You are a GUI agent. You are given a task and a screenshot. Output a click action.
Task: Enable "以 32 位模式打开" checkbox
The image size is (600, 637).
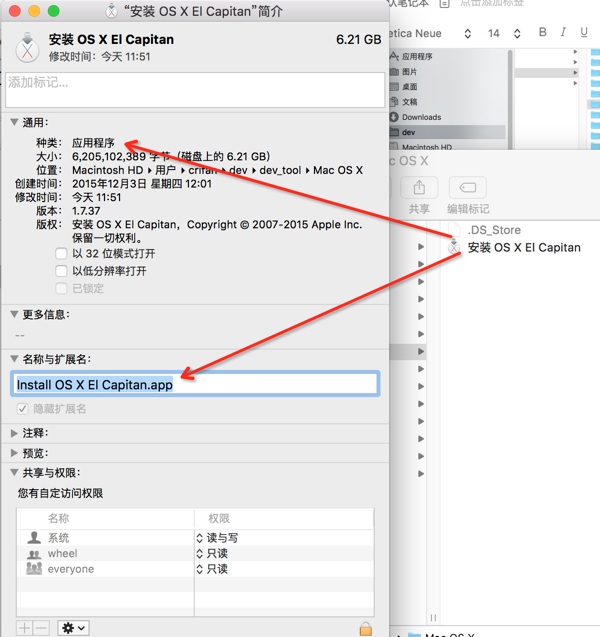point(61,254)
